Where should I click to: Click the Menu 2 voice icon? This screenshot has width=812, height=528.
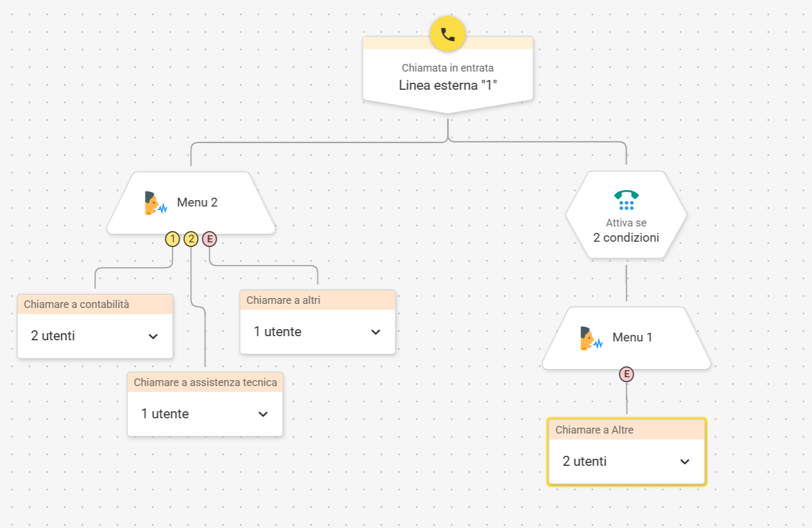point(155,203)
